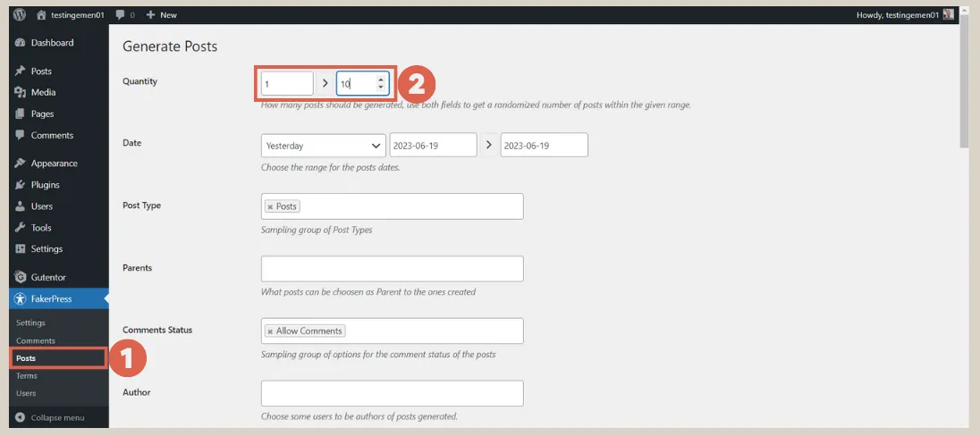Click the pushpin icon beside Posts
The height and width of the screenshot is (436, 980).
[x=20, y=71]
